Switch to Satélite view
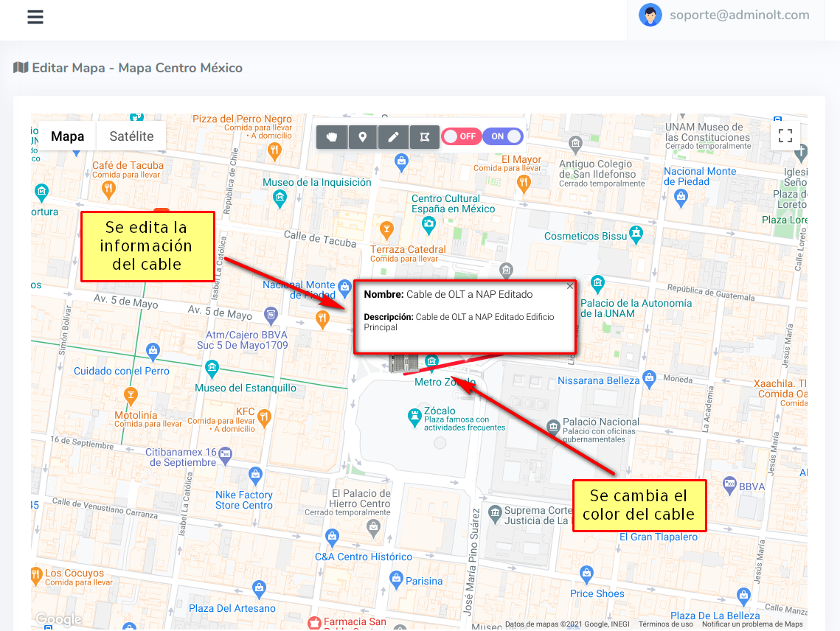 point(131,136)
